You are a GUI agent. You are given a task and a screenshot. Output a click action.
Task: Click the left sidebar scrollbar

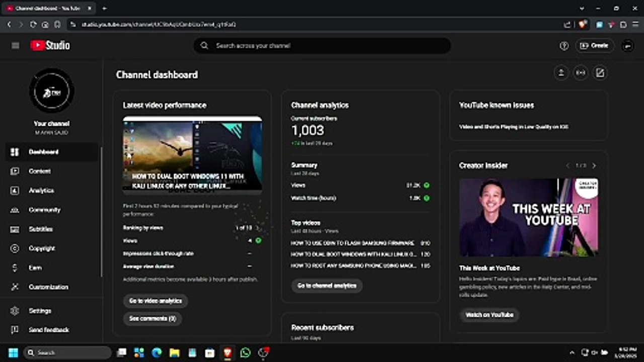pyautogui.click(x=102, y=211)
